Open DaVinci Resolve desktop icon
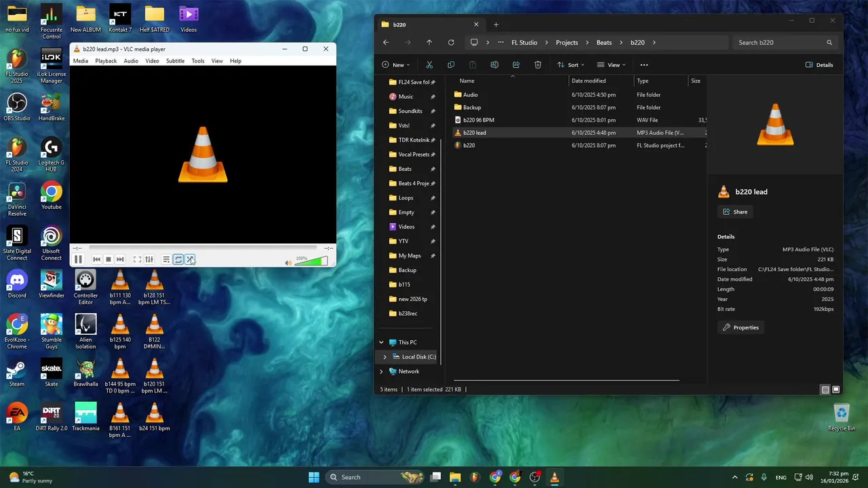The height and width of the screenshot is (488, 868). 17,200
